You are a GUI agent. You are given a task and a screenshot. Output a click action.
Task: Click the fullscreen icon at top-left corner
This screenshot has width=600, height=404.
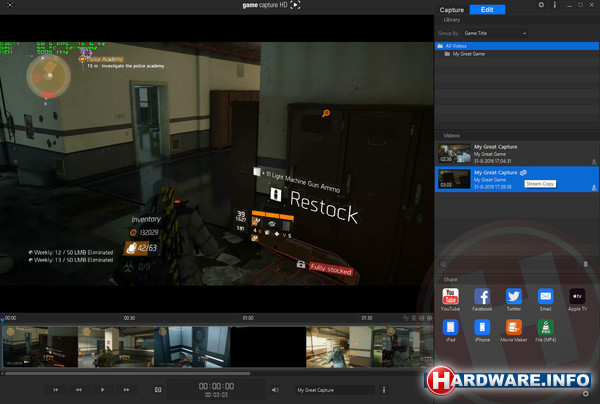pyautogui.click(x=10, y=5)
